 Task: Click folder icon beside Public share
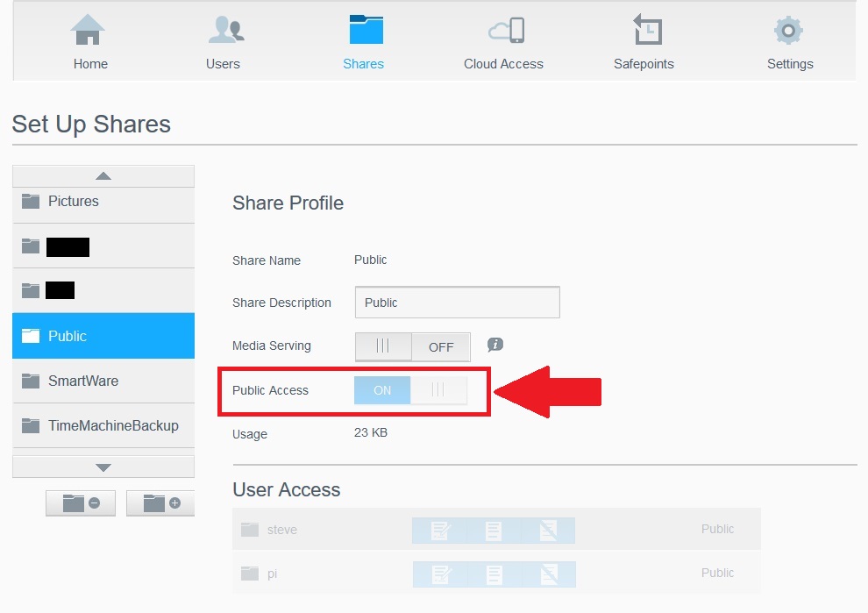click(x=31, y=336)
